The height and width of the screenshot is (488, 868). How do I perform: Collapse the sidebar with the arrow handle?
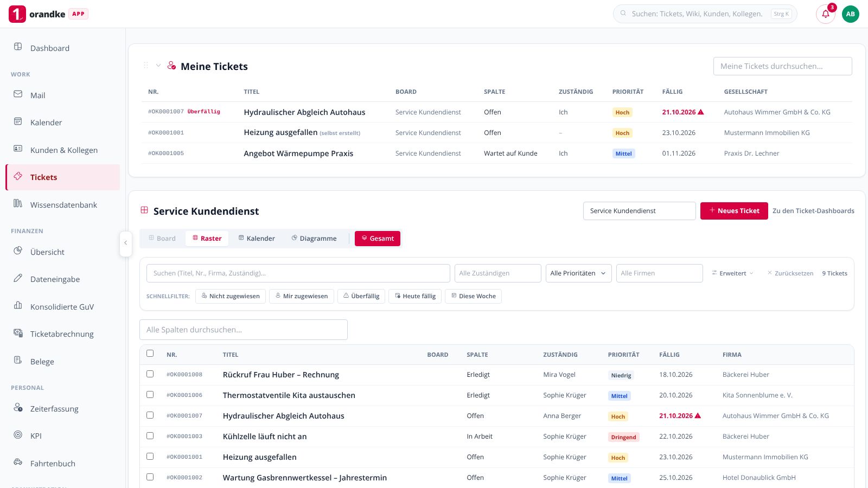pyautogui.click(x=125, y=243)
